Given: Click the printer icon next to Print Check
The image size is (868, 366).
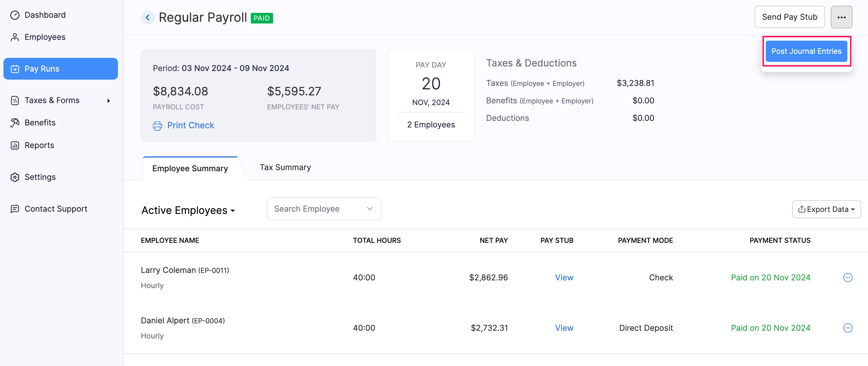Looking at the screenshot, I should pos(157,125).
